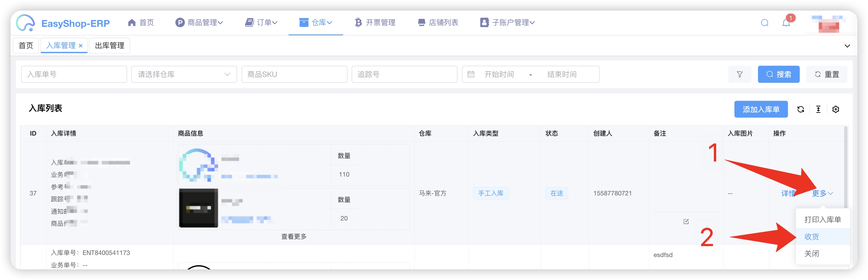Click the 手工入库 tag
This screenshot has height=280, width=868.
click(x=490, y=193)
